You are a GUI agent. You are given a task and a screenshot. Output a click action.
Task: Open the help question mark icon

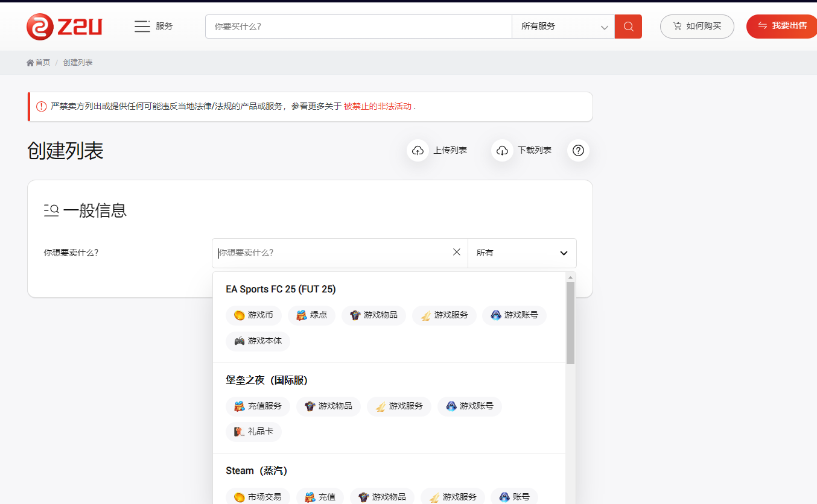[578, 151]
